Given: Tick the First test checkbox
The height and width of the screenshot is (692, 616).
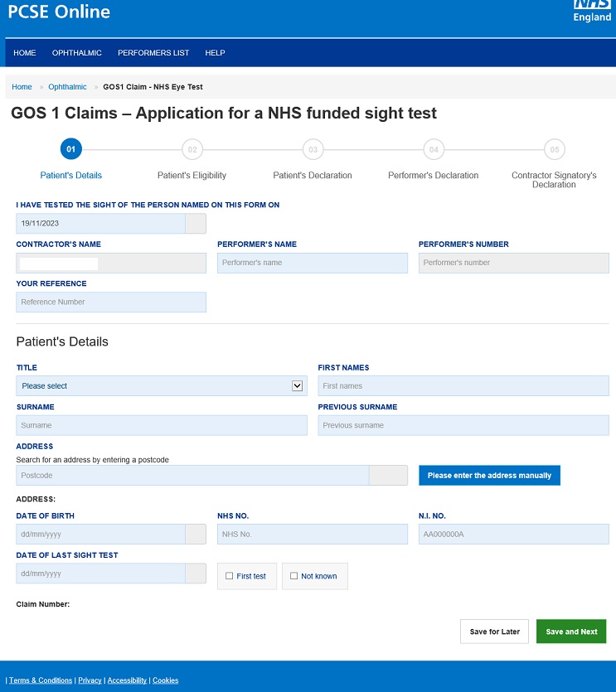Looking at the screenshot, I should pyautogui.click(x=230, y=576).
